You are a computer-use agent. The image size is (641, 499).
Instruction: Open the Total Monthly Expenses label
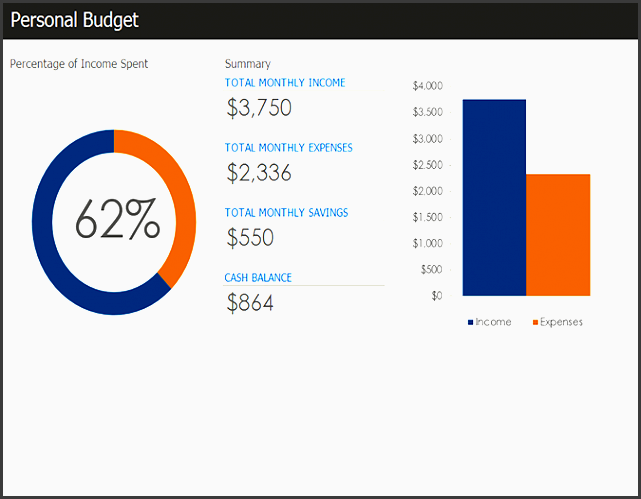tap(288, 148)
